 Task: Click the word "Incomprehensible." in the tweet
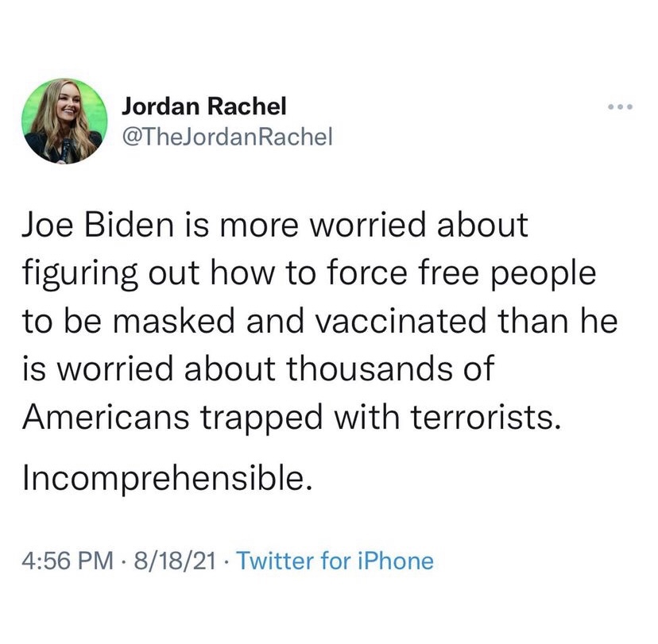[x=165, y=479]
